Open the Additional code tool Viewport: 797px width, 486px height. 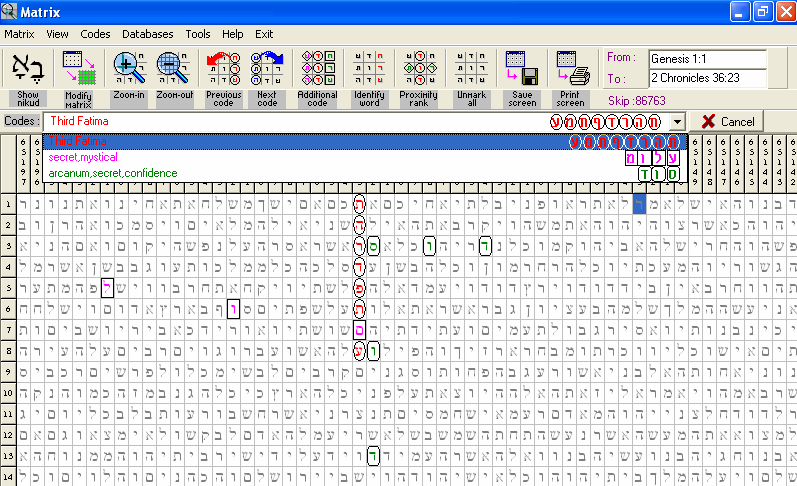click(318, 68)
